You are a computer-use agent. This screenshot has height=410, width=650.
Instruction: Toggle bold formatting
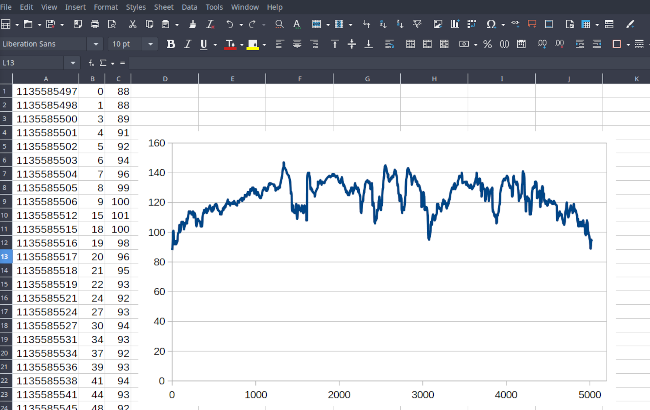[x=171, y=44]
